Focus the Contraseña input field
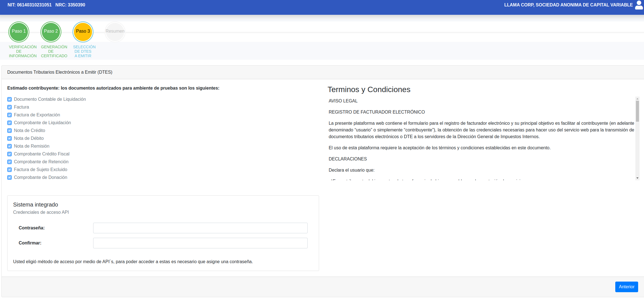The width and height of the screenshot is (644, 300). [x=200, y=228]
